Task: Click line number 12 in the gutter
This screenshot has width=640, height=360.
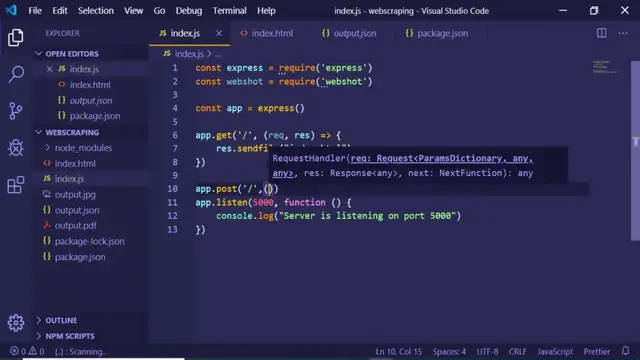Action: (x=173, y=216)
